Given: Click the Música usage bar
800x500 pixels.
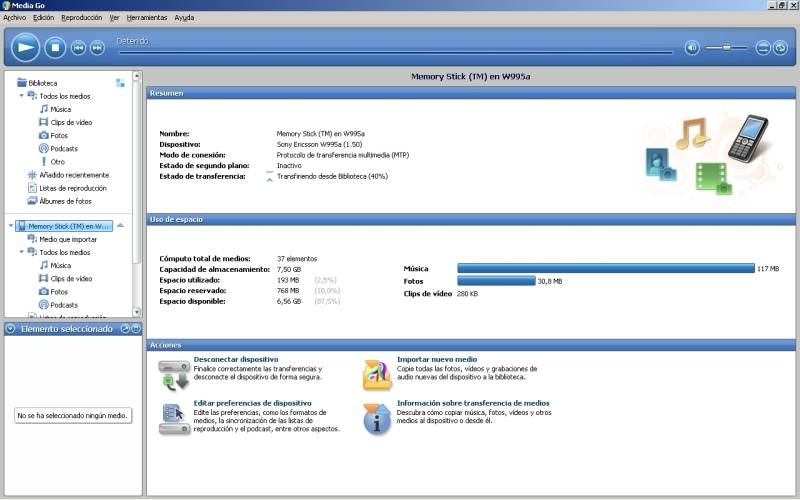Looking at the screenshot, I should point(606,268).
